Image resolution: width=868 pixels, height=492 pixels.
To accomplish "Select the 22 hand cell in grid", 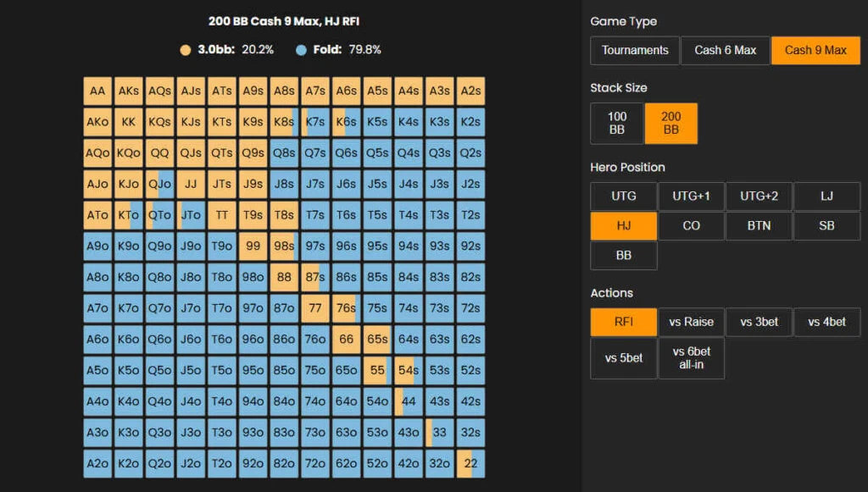I will (470, 463).
